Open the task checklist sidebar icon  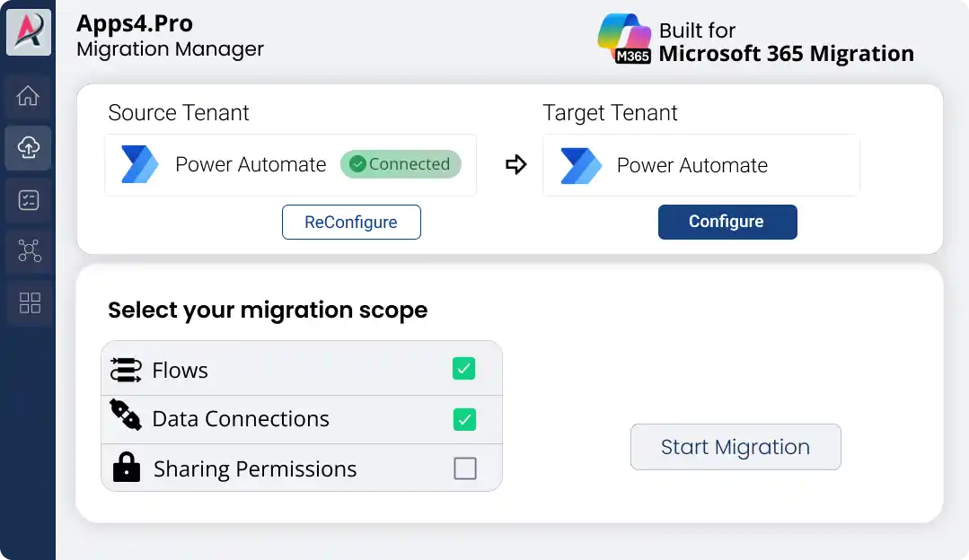tap(29, 200)
